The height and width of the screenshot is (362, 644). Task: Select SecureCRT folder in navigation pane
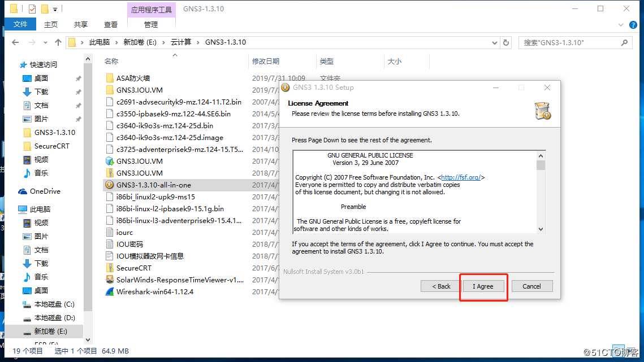point(52,146)
